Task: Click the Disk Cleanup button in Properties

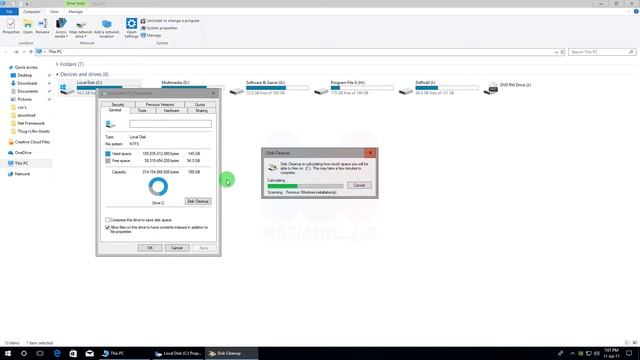Action: 198,202
